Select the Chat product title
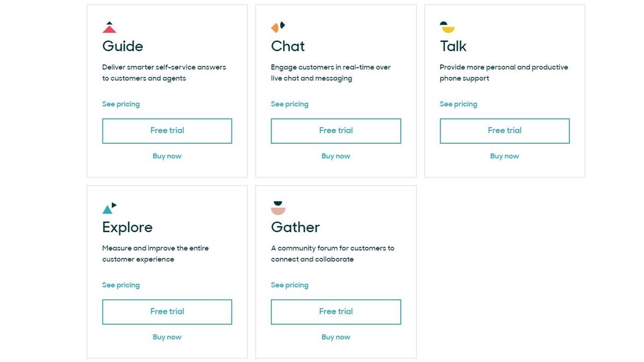Screen dimensions: 644x362 [x=288, y=46]
